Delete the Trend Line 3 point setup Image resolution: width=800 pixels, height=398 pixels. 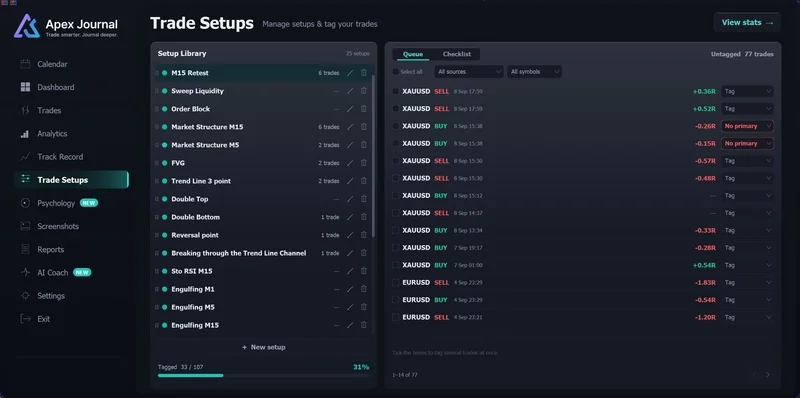(364, 181)
